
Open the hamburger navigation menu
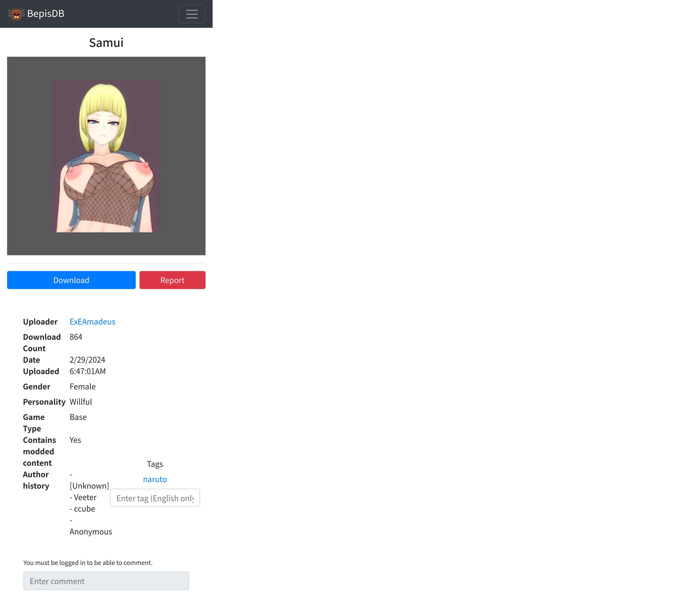pyautogui.click(x=191, y=14)
